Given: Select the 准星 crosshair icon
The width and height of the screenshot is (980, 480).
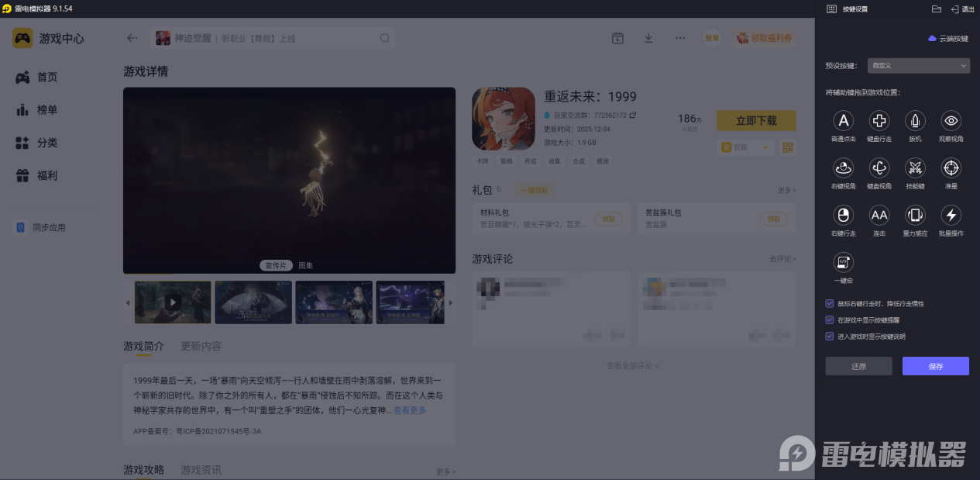Looking at the screenshot, I should click(951, 168).
